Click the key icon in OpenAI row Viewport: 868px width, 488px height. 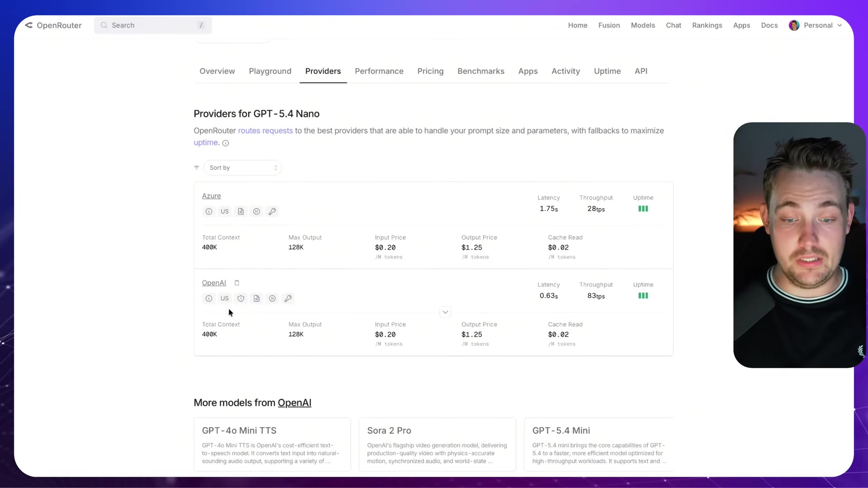(x=288, y=299)
